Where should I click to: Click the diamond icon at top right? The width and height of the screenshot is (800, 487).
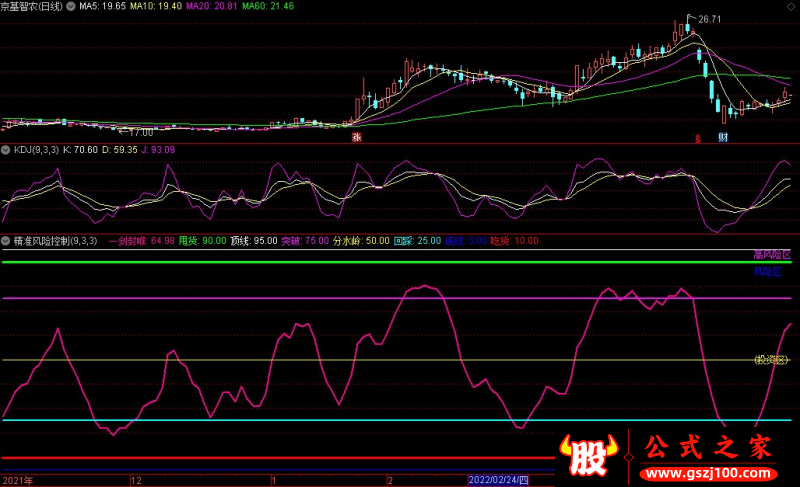coord(790,7)
